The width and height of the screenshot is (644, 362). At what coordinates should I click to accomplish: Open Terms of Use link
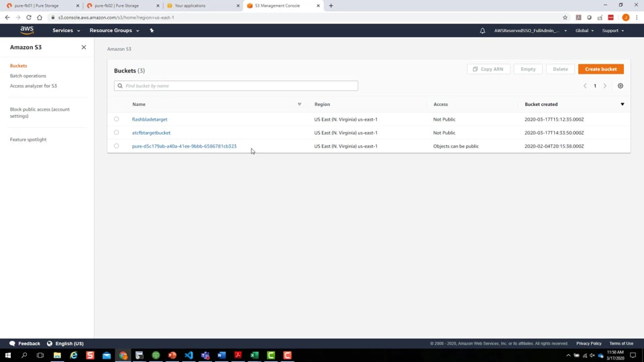pyautogui.click(x=621, y=343)
